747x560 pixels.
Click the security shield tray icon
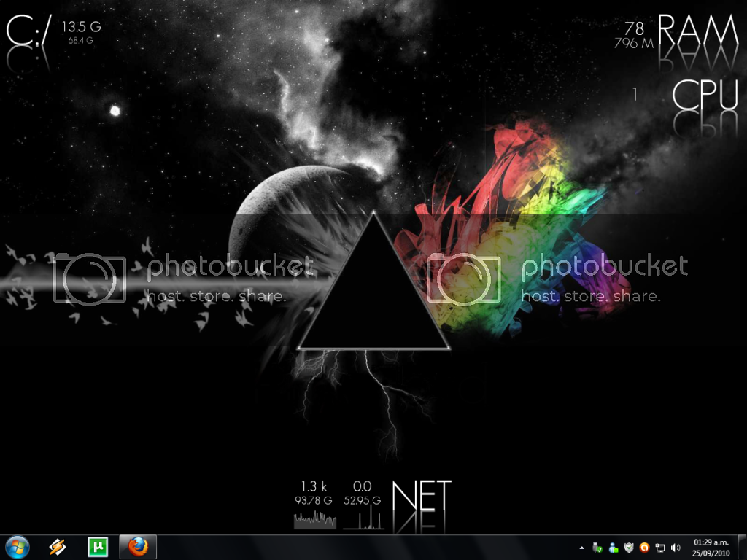(629, 547)
